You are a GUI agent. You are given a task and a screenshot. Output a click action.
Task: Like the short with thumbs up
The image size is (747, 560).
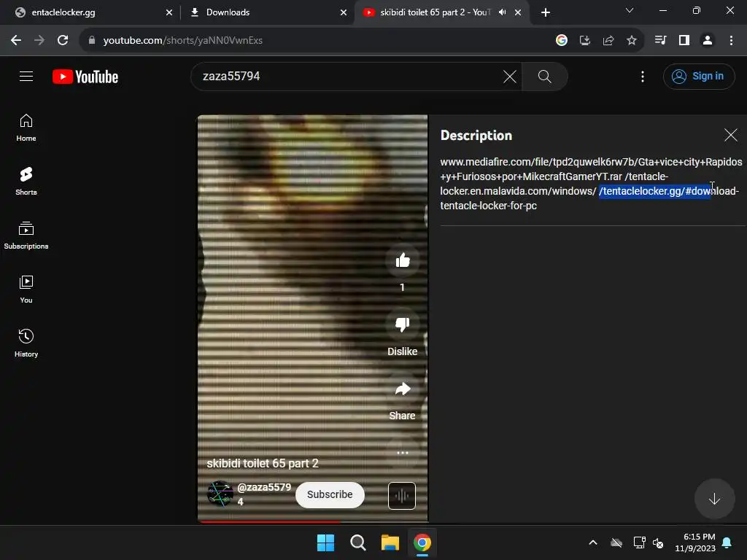coord(403,260)
